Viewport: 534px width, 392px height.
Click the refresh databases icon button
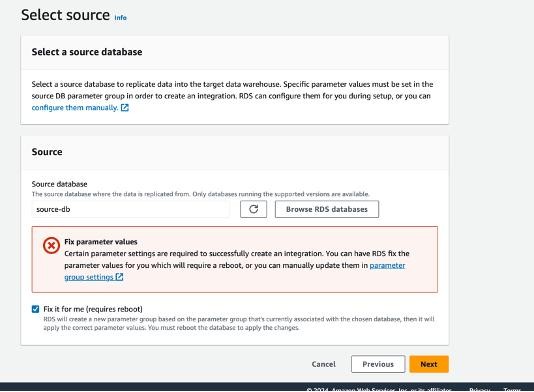click(253, 209)
